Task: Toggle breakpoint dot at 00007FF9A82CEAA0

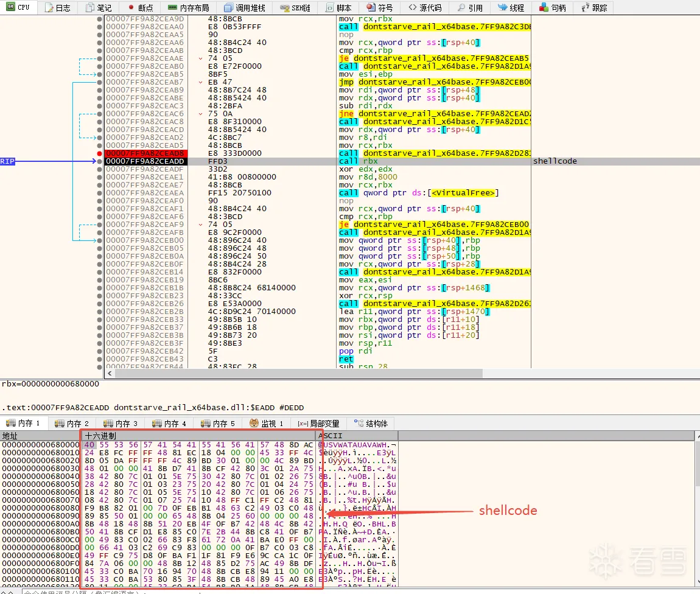Action: (100, 27)
